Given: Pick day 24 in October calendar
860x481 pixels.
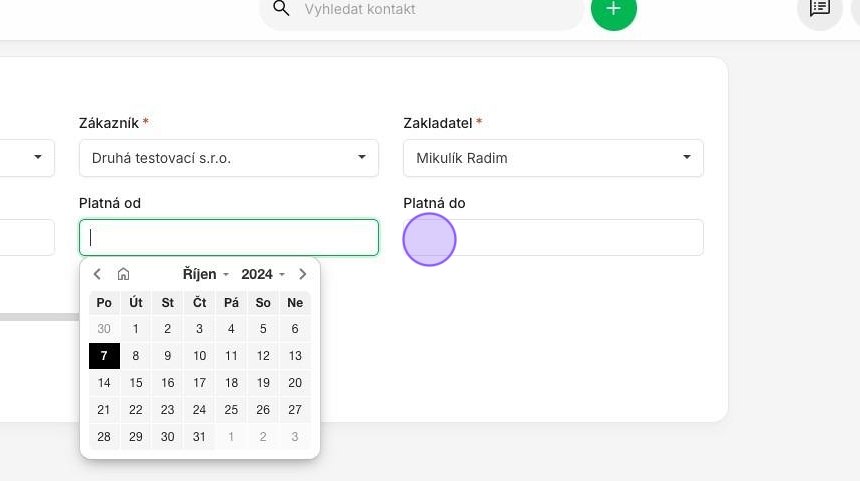Looking at the screenshot, I should point(200,410).
